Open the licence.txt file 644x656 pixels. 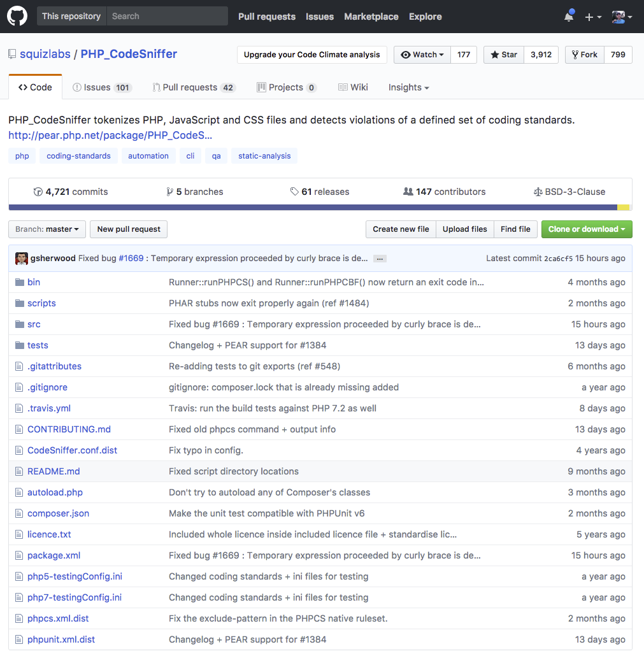tap(49, 535)
